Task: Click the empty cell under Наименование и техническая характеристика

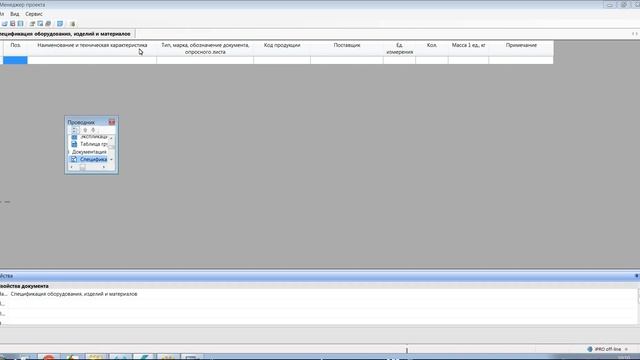Action: click(x=92, y=60)
